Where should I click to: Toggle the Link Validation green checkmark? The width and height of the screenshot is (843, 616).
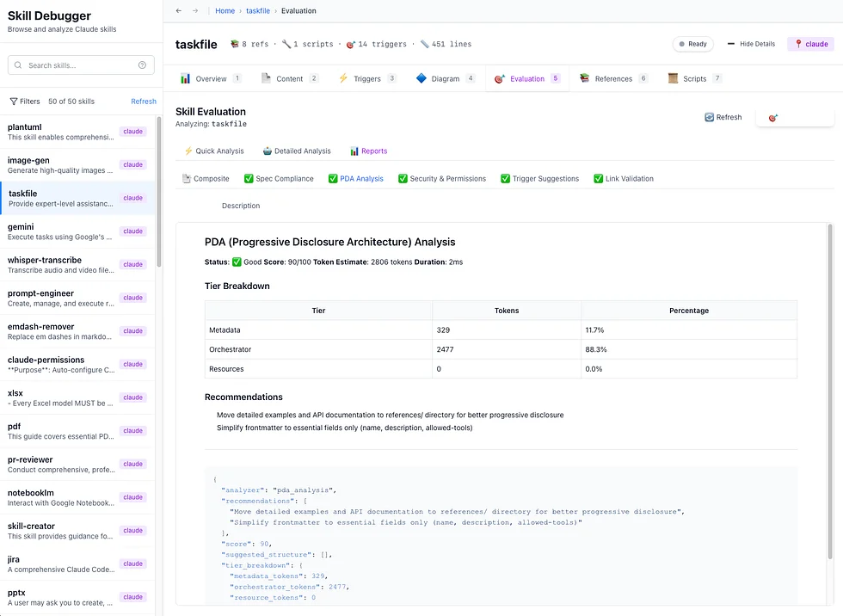[x=600, y=178]
